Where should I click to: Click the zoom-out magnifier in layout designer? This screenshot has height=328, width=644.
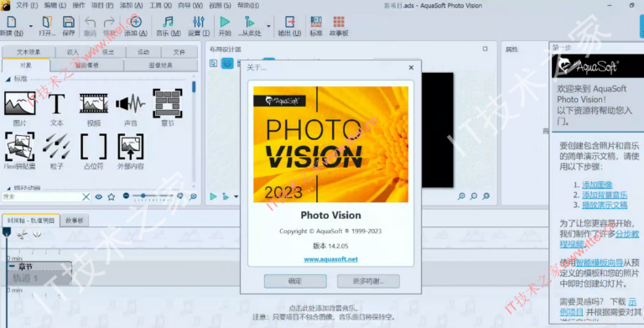(474, 196)
